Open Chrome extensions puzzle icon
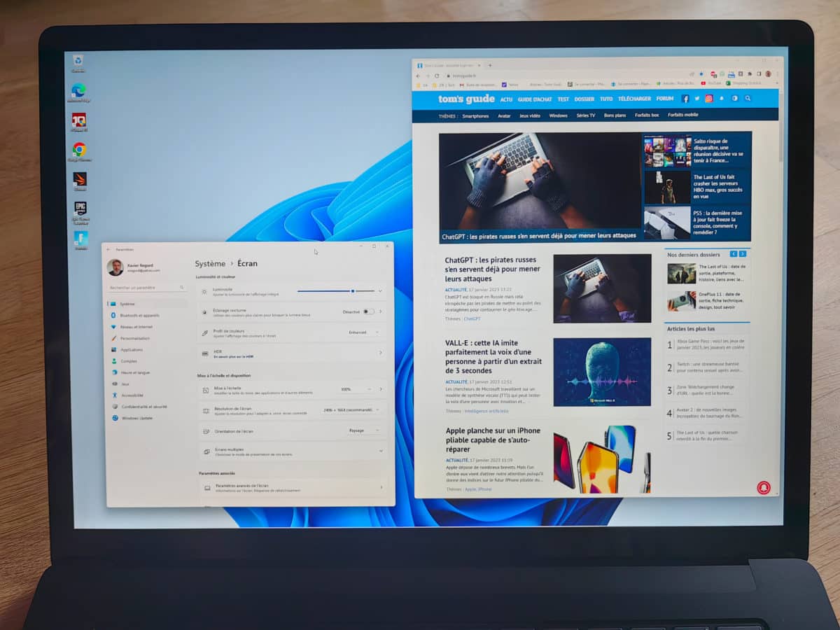 [x=749, y=73]
